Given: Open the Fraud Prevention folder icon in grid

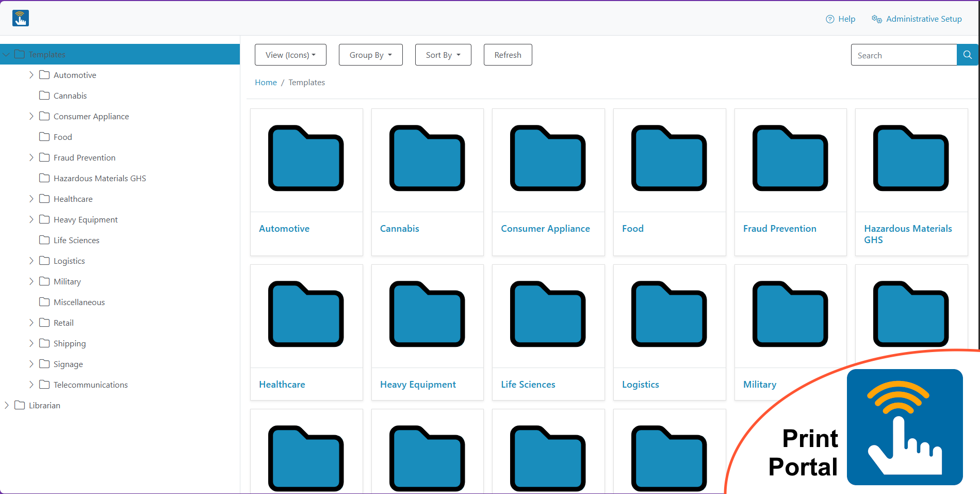Looking at the screenshot, I should click(x=790, y=158).
